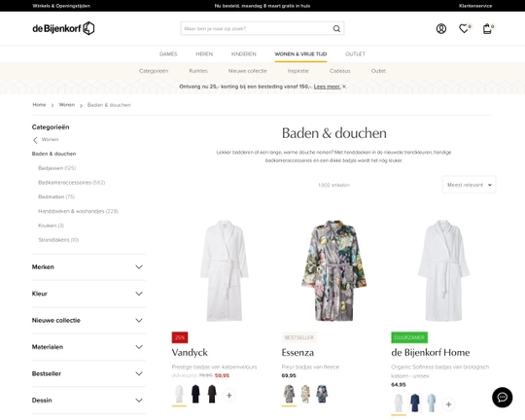Open the Vandyck white bathrobe image
The width and height of the screenshot is (525, 420).
[225, 271]
